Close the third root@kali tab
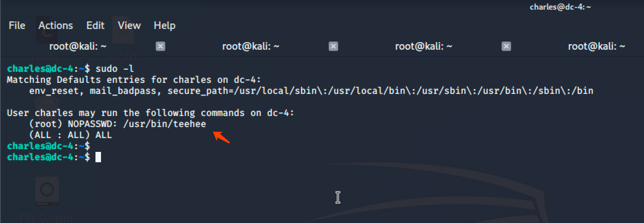Viewport: 644px width, 223px height. point(506,46)
